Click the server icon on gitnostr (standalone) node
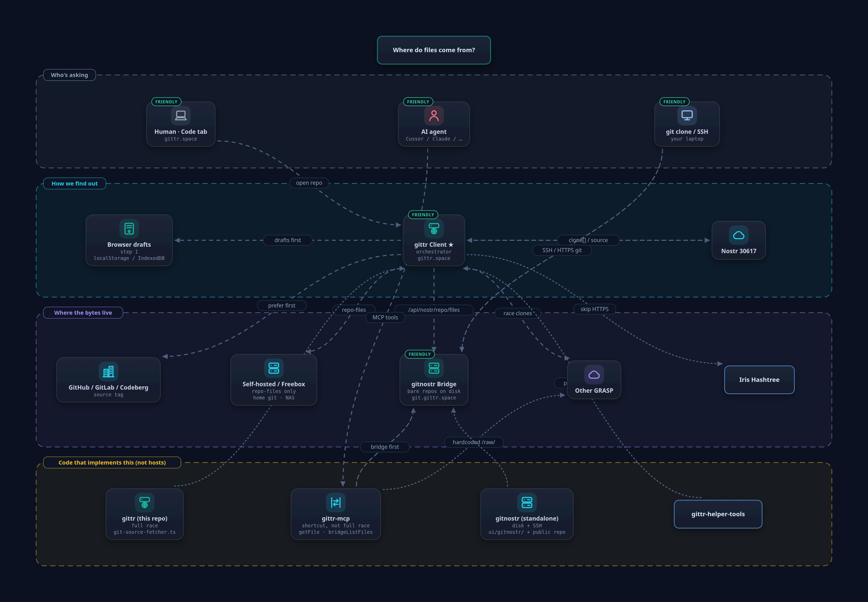868x602 pixels. pos(527,503)
